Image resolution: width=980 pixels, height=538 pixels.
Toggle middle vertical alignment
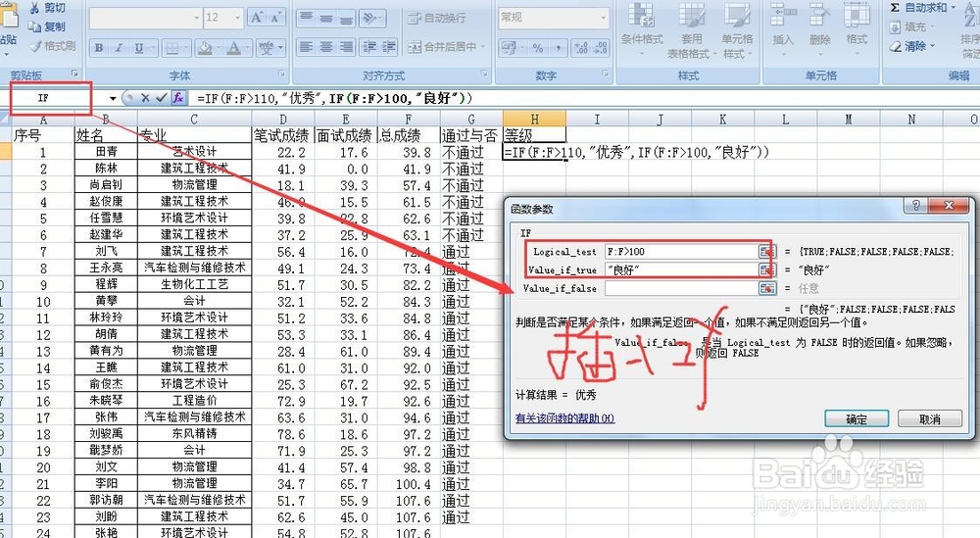tap(325, 18)
